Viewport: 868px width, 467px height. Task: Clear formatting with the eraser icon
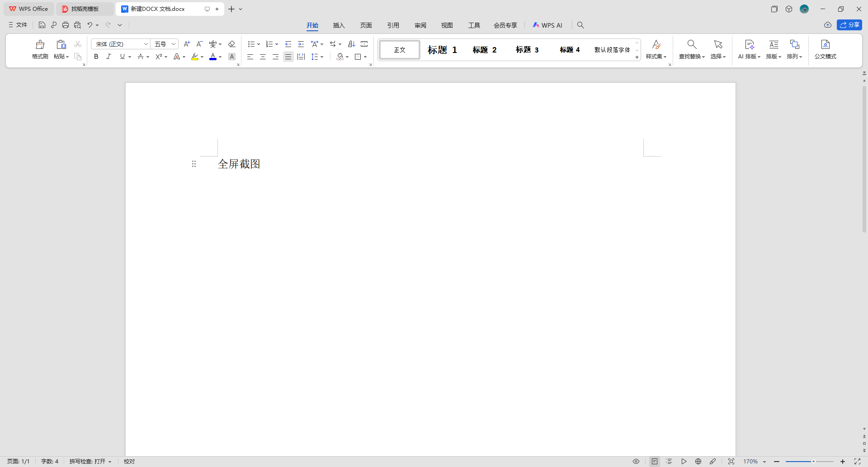point(232,44)
